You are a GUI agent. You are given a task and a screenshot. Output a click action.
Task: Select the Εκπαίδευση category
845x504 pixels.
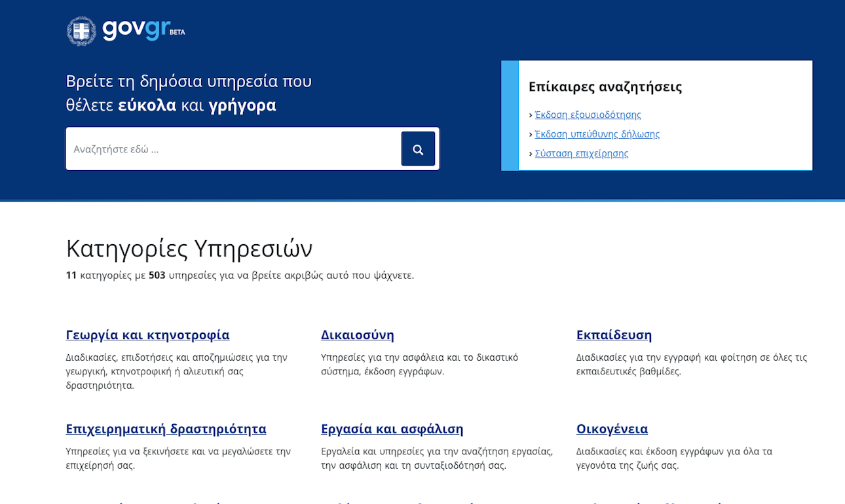[614, 334]
